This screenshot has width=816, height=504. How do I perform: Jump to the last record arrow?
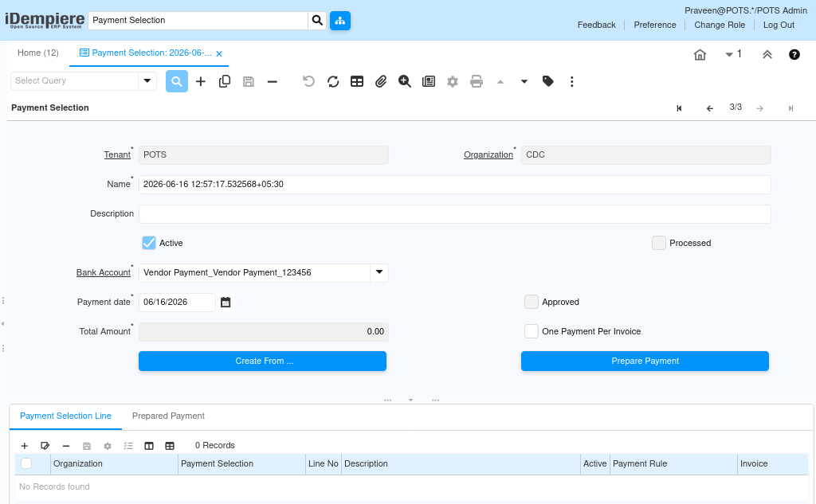click(x=790, y=108)
